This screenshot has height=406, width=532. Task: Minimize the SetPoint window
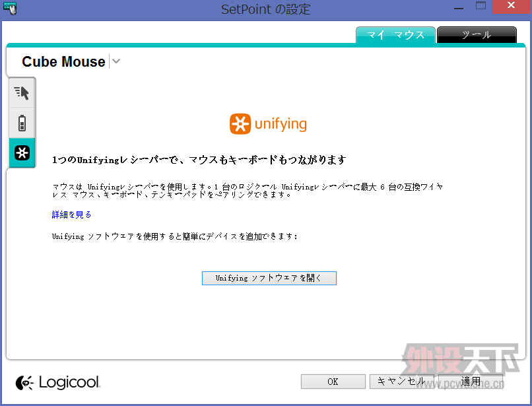pyautogui.click(x=459, y=7)
